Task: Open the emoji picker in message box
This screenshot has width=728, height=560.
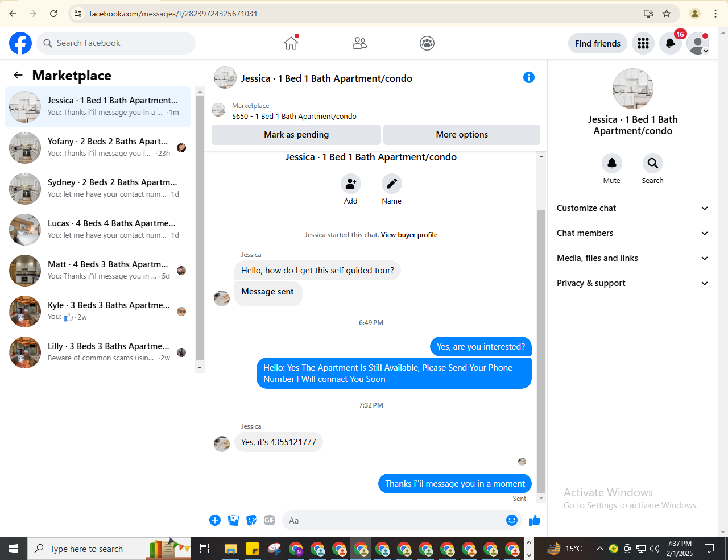Action: [512, 520]
